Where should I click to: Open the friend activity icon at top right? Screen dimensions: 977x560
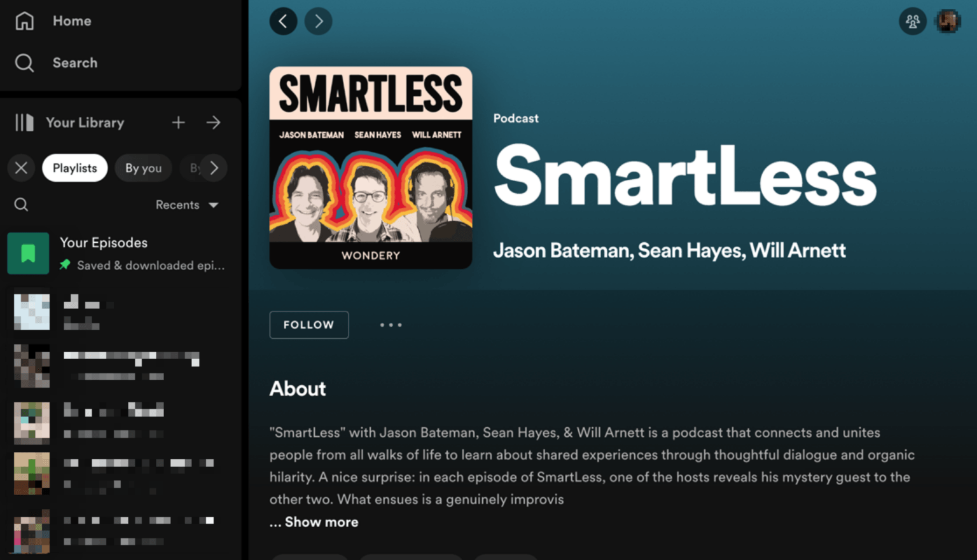913,21
